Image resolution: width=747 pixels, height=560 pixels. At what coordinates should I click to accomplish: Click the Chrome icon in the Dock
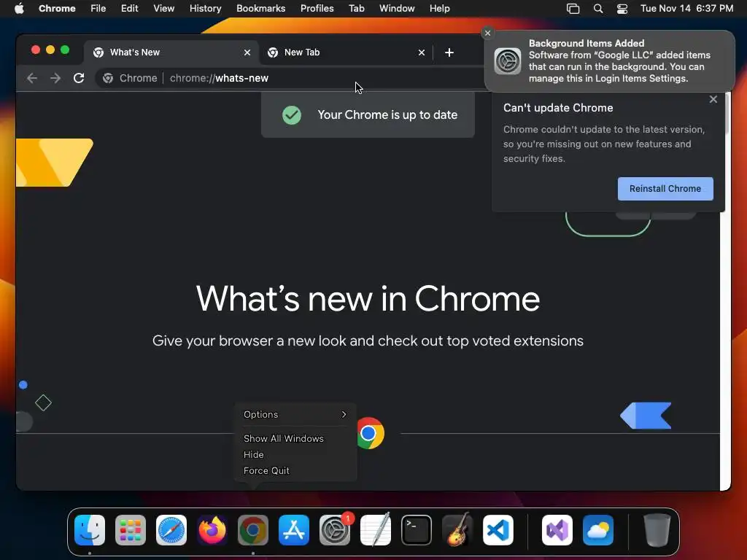(x=253, y=530)
